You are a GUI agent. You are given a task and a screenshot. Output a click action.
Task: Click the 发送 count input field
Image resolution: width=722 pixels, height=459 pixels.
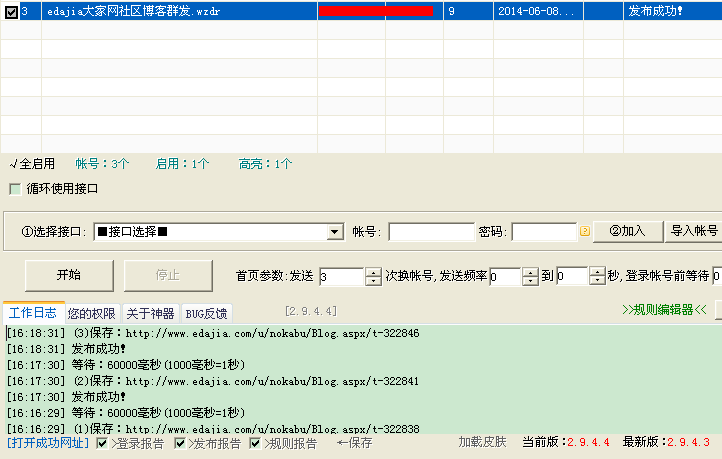click(x=342, y=277)
